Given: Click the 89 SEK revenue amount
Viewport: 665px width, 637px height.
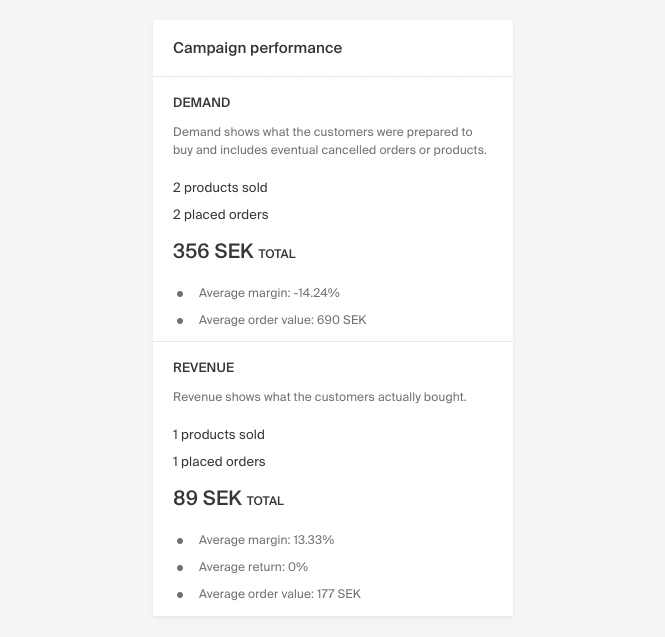Looking at the screenshot, I should [207, 499].
